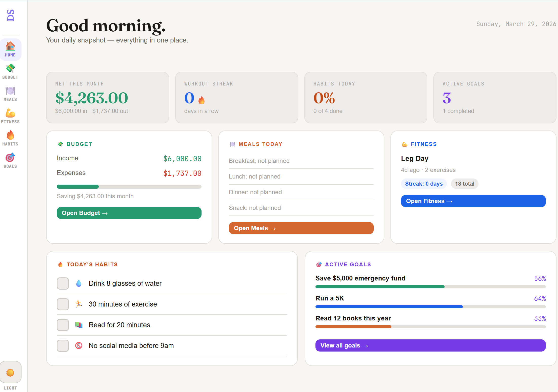Image resolution: width=558 pixels, height=392 pixels.
Task: Check off No social media before 9am
Action: pos(62,345)
